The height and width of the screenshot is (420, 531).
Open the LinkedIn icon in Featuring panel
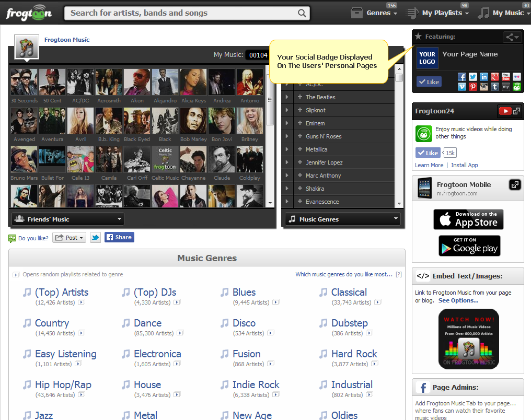click(x=484, y=77)
